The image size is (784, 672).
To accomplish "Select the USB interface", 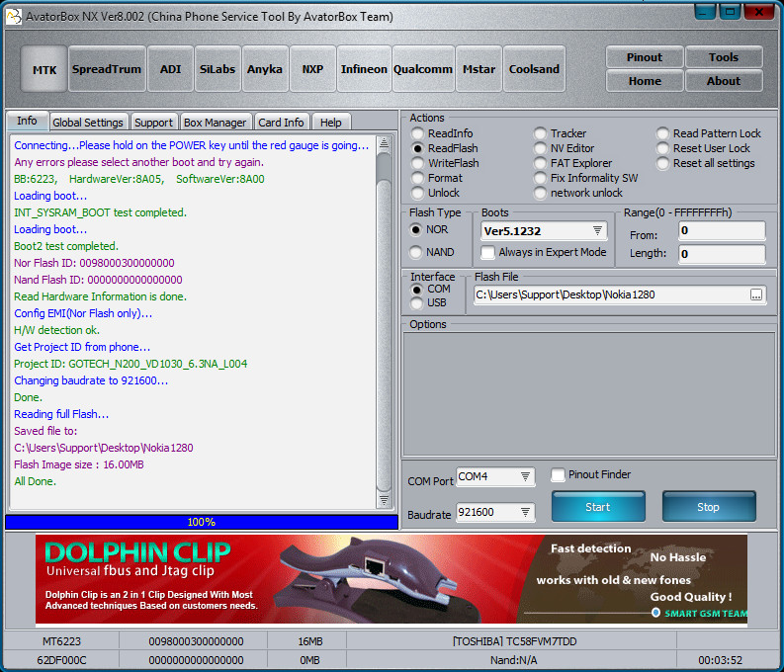I will 428,302.
